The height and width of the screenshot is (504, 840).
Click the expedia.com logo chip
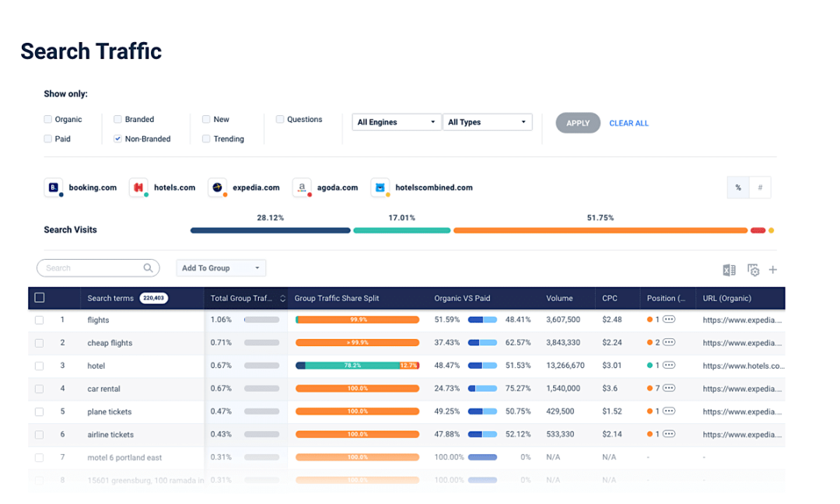click(218, 187)
